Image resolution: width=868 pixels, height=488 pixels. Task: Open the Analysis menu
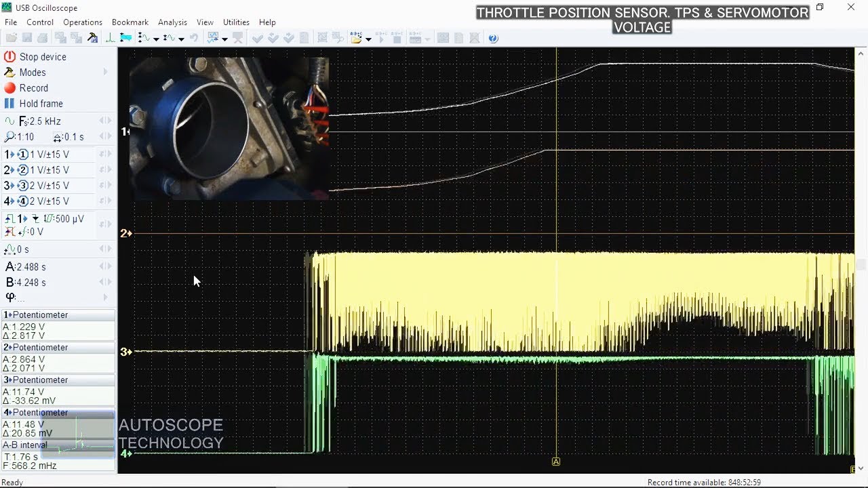click(x=172, y=22)
